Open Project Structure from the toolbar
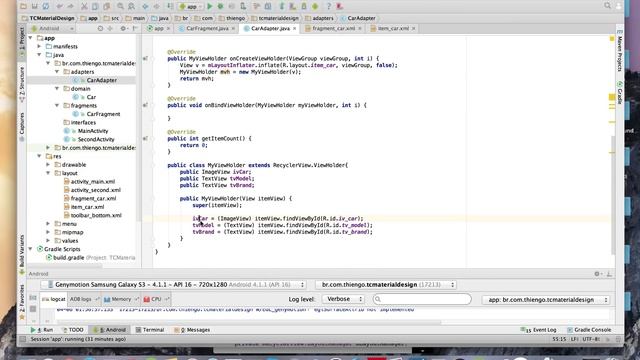This screenshot has height=360, width=640. [x=268, y=6]
